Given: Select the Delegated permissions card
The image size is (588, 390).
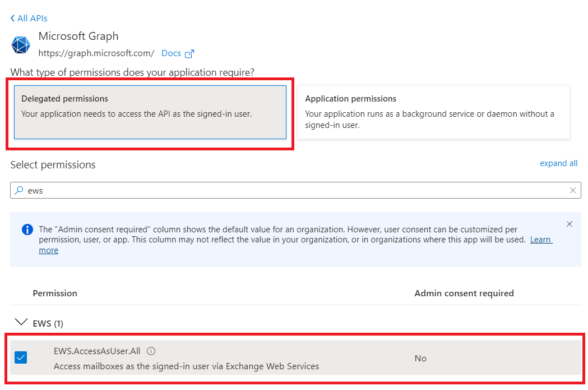Looking at the screenshot, I should [x=150, y=112].
